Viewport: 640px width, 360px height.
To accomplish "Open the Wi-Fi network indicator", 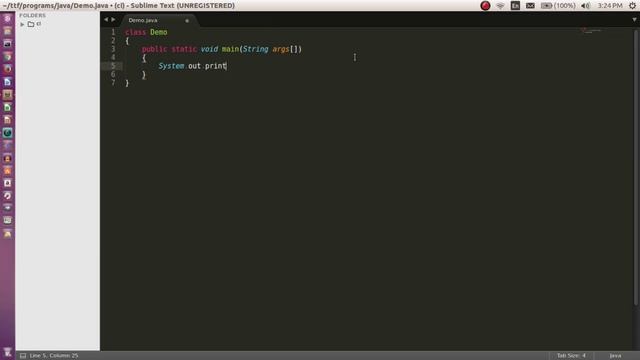I will click(x=500, y=6).
